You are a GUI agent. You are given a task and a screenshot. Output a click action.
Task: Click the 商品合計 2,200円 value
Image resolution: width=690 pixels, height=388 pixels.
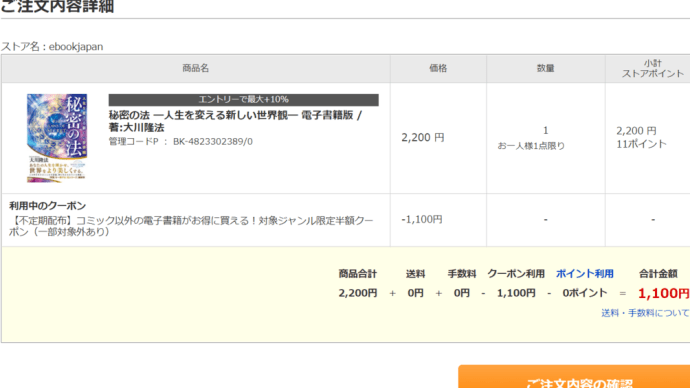pos(358,293)
